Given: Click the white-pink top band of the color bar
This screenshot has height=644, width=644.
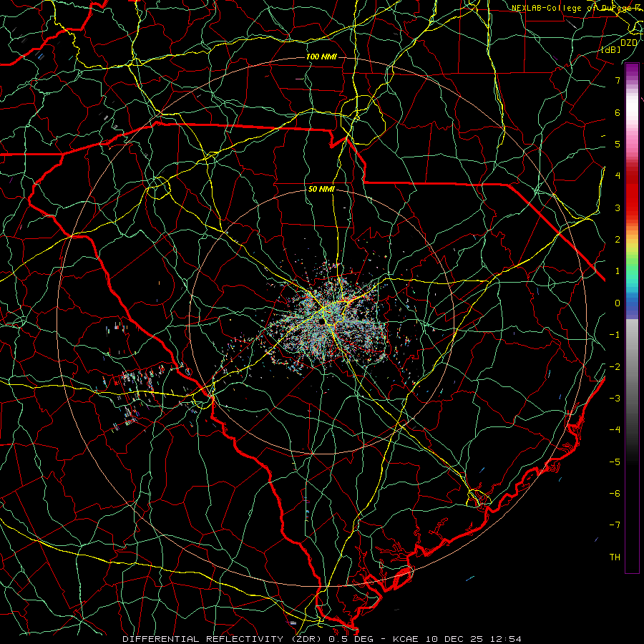Looking at the screenshot, I should coord(632,111).
